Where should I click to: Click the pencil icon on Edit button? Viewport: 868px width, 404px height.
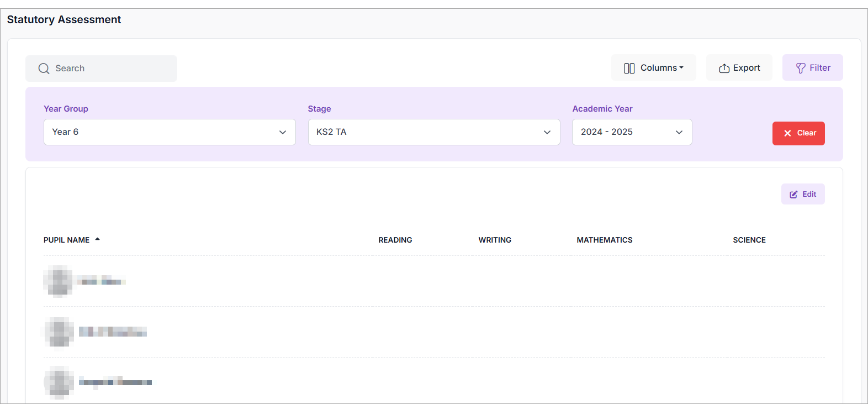(793, 195)
